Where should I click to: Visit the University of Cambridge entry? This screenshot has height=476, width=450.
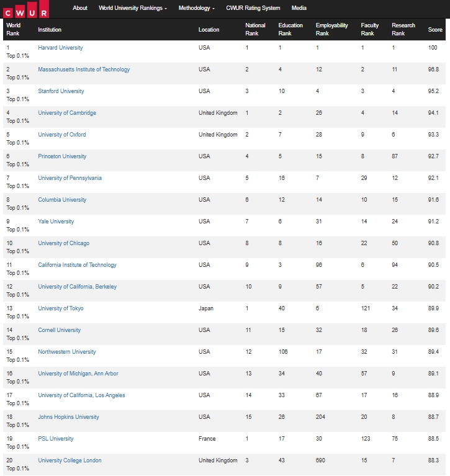pyautogui.click(x=67, y=113)
